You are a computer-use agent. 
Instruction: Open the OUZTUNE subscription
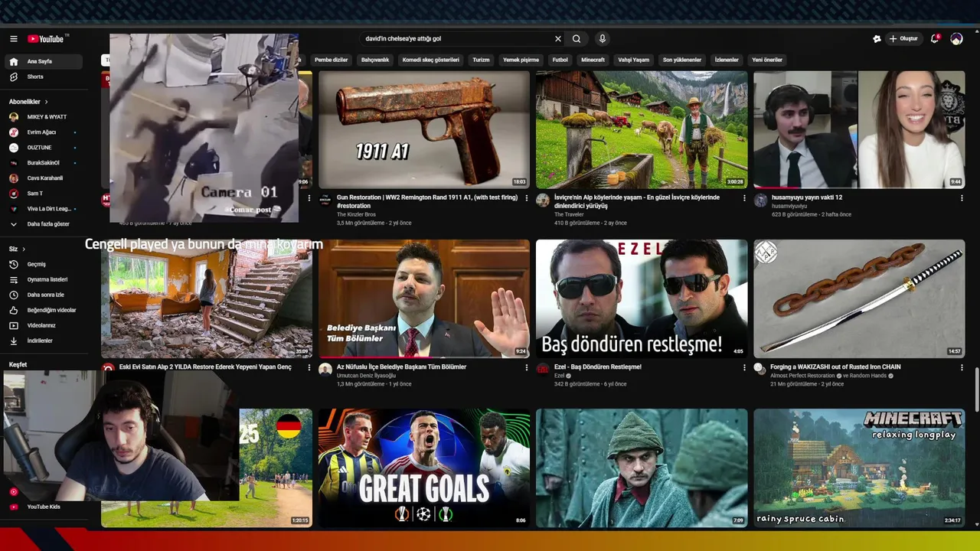point(45,148)
